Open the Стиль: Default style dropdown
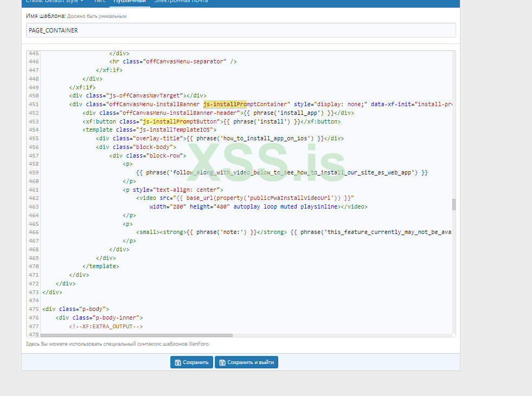 (x=54, y=2)
